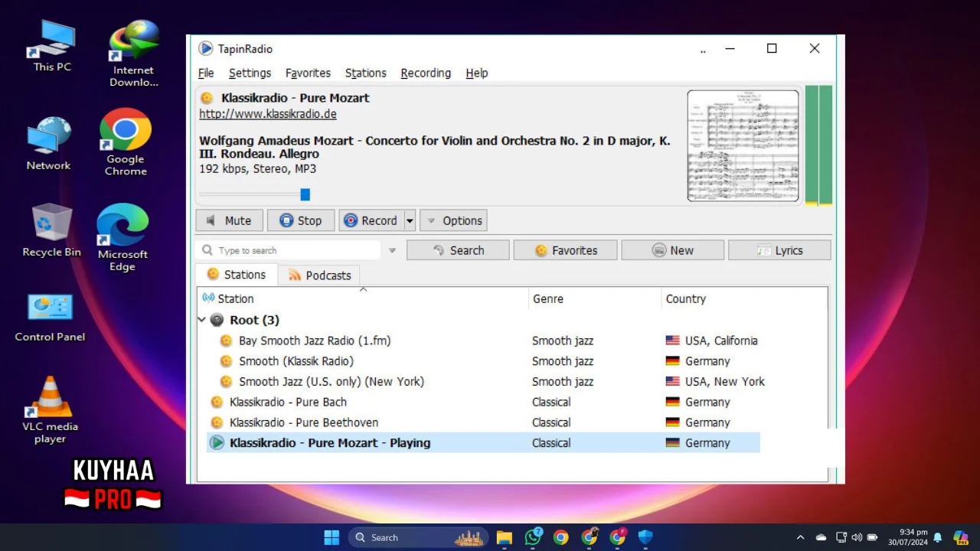Mute the radio playback
The width and height of the screenshot is (980, 551).
pyautogui.click(x=229, y=220)
